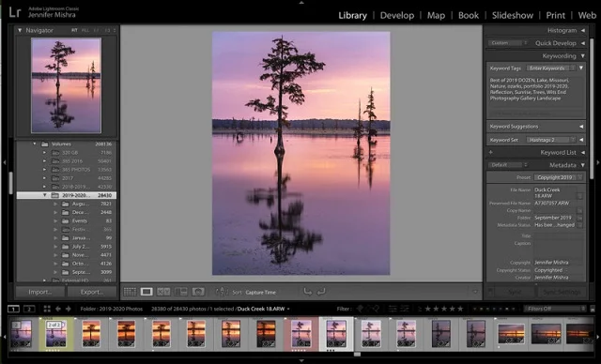Collapse the Navigator panel triangle
This screenshot has height=364, width=601.
20,30
